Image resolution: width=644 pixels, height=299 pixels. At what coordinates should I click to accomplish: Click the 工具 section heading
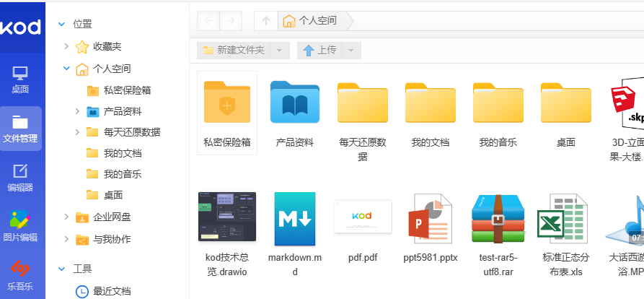point(82,269)
